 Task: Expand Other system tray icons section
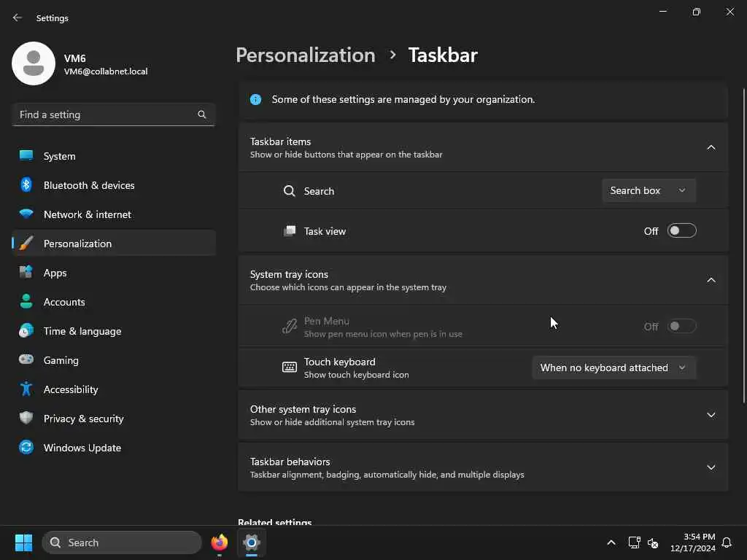(711, 415)
